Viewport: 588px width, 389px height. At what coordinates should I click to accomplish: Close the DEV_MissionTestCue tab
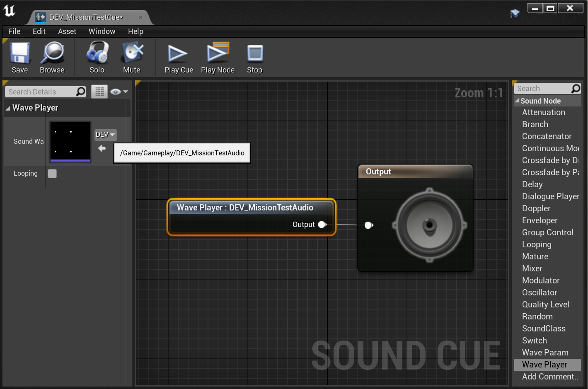coord(140,17)
